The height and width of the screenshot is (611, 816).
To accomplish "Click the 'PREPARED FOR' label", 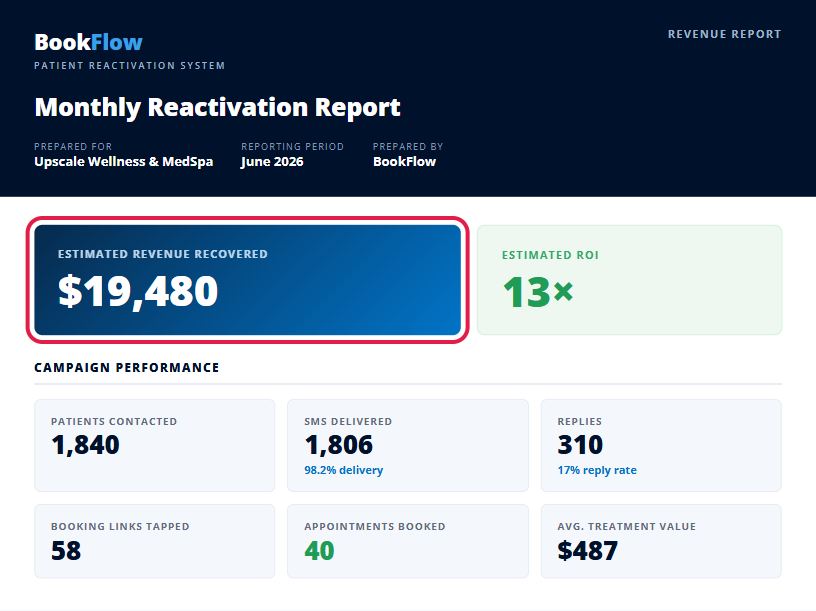I will [73, 147].
